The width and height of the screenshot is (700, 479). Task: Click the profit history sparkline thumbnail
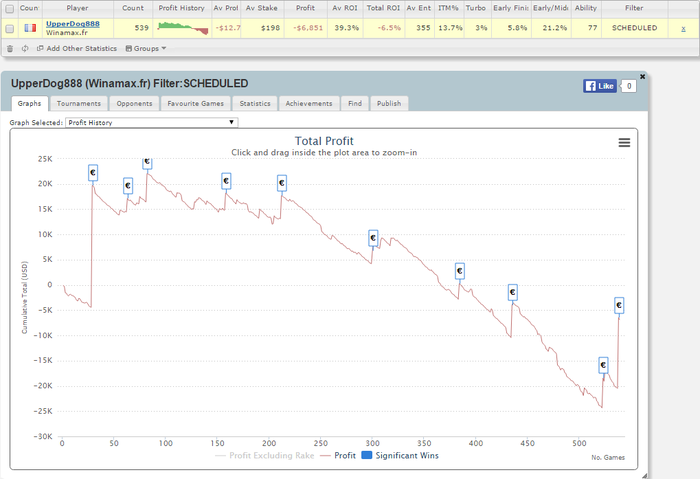click(x=183, y=28)
